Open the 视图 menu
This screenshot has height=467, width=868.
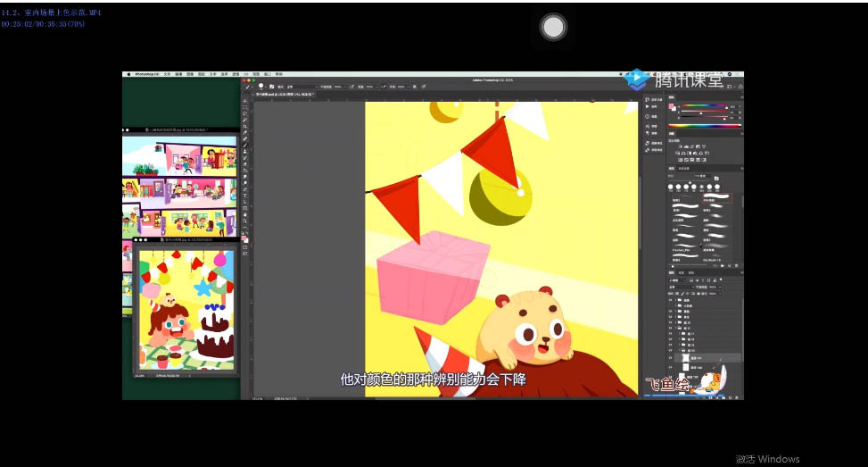[256, 74]
